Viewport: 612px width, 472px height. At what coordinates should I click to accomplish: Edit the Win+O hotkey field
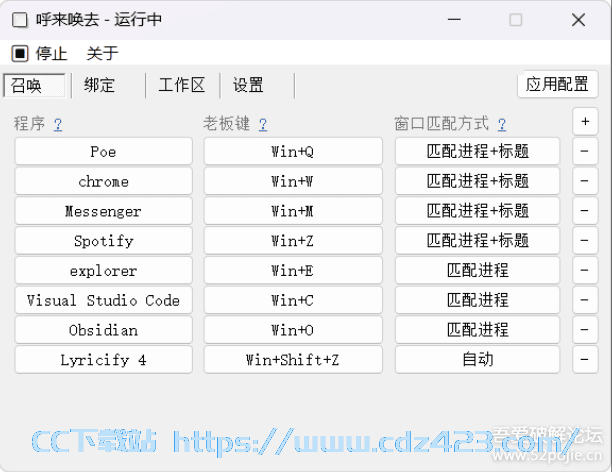point(293,330)
